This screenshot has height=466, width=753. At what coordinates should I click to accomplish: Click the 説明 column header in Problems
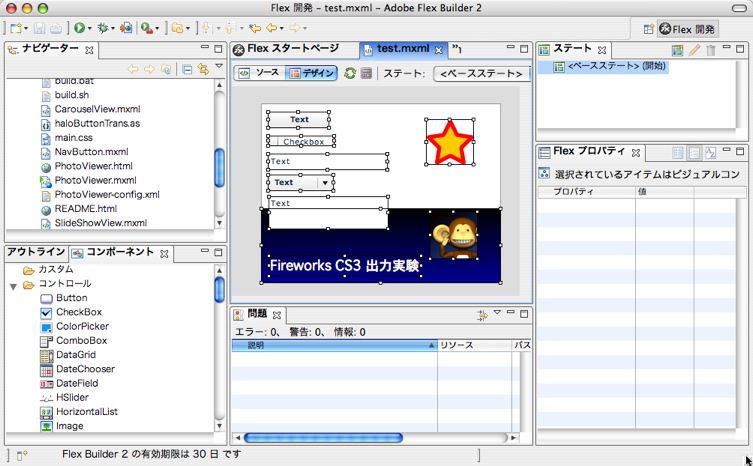[x=333, y=345]
